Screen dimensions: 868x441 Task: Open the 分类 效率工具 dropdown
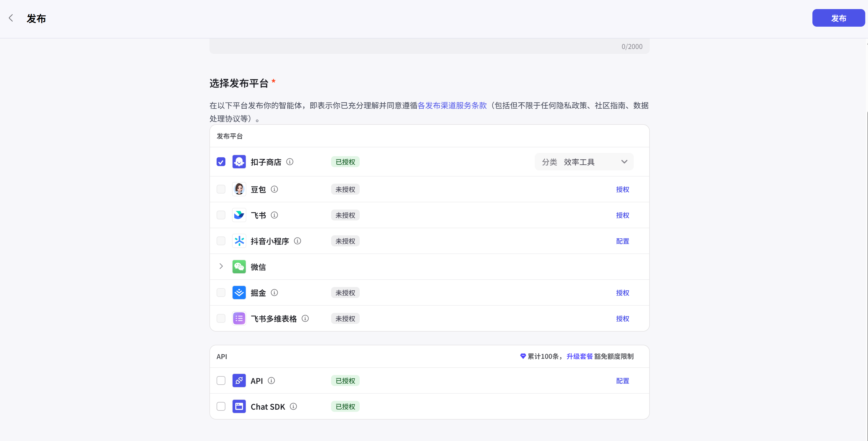pyautogui.click(x=584, y=162)
